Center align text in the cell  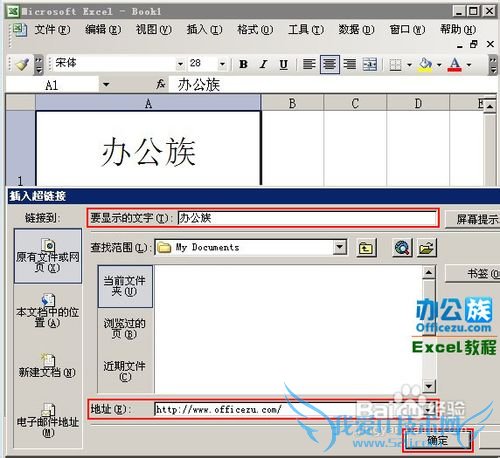tap(329, 64)
